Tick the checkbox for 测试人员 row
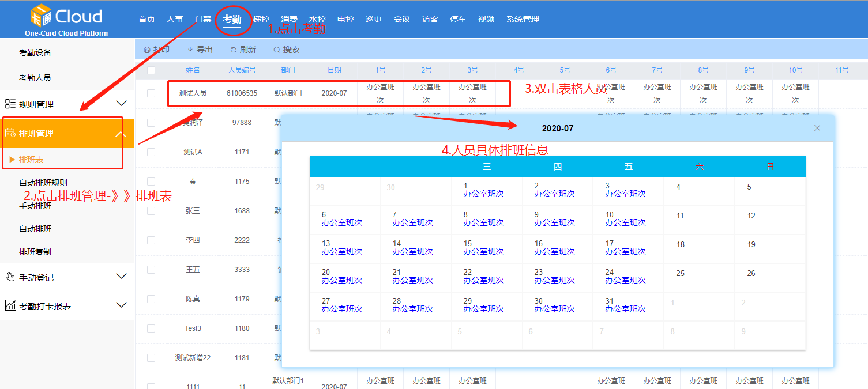The width and height of the screenshot is (868, 389). tap(151, 93)
